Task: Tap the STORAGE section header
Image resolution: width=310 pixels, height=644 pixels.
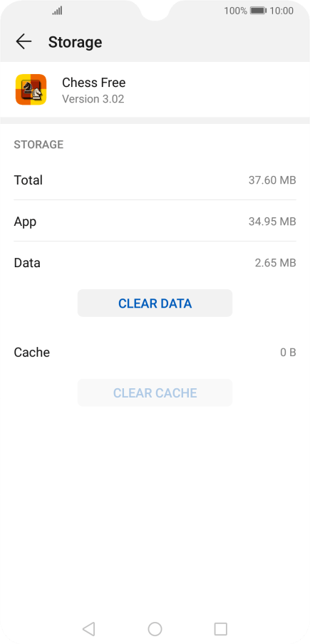Action: [38, 145]
